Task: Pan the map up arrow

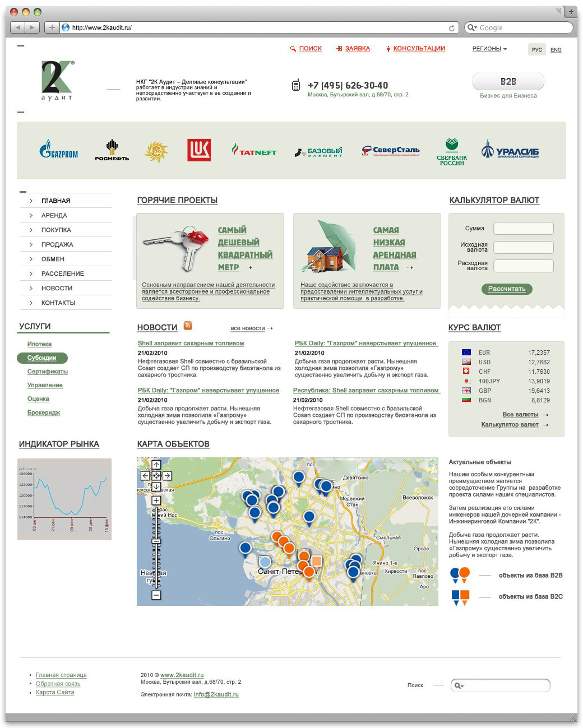Action: click(156, 465)
